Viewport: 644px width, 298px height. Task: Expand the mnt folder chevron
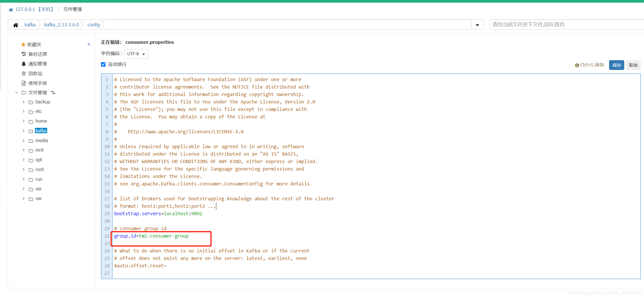pos(24,150)
